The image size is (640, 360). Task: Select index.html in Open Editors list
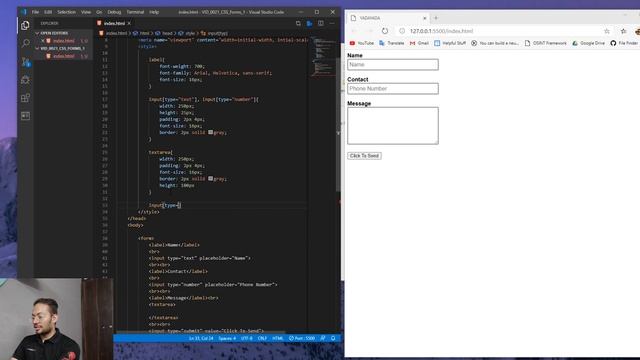click(64, 41)
